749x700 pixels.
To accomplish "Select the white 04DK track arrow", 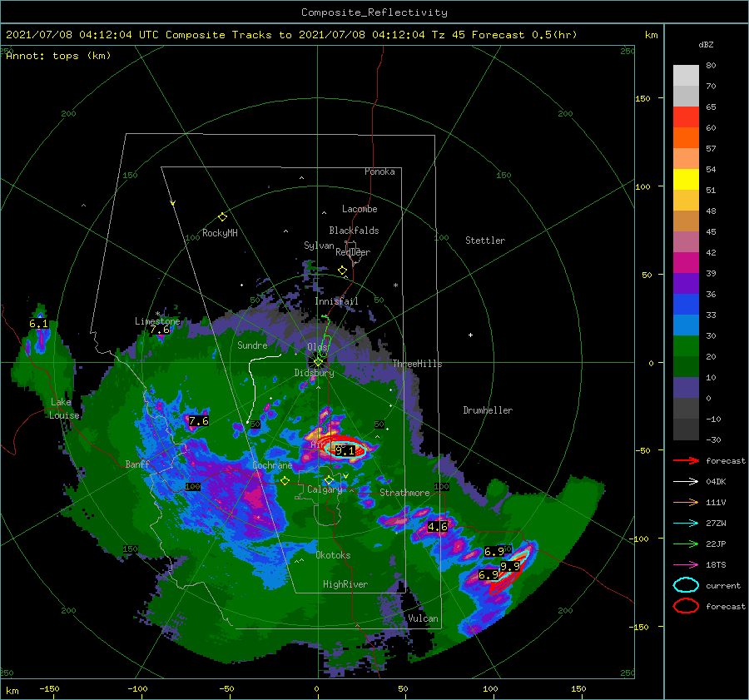I will 686,482.
